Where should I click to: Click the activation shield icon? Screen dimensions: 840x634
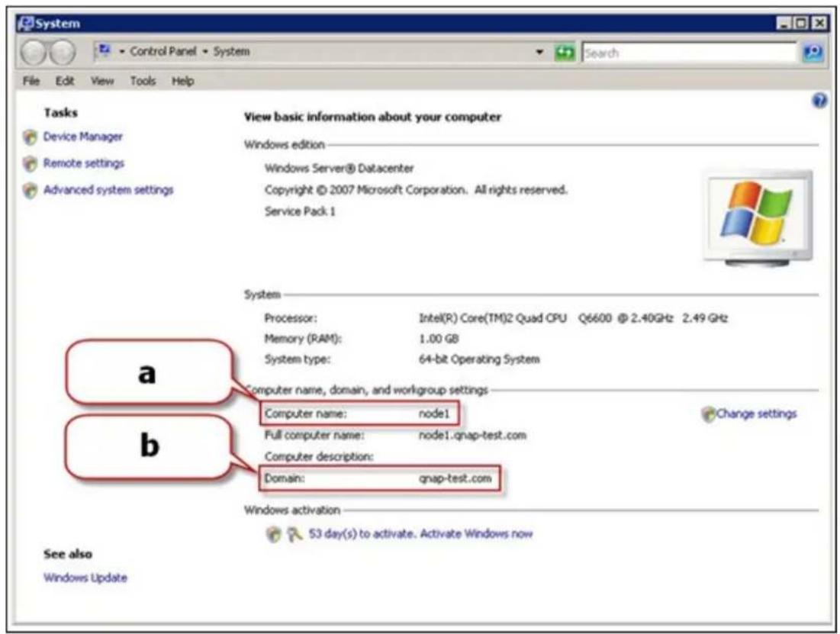(273, 534)
